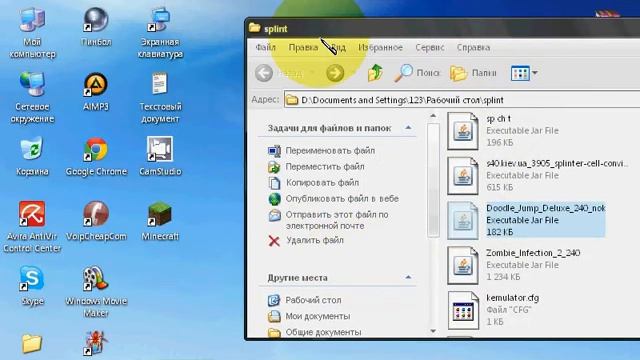Click the Back arrow in splint window
This screenshot has height=360, width=640.
264,73
